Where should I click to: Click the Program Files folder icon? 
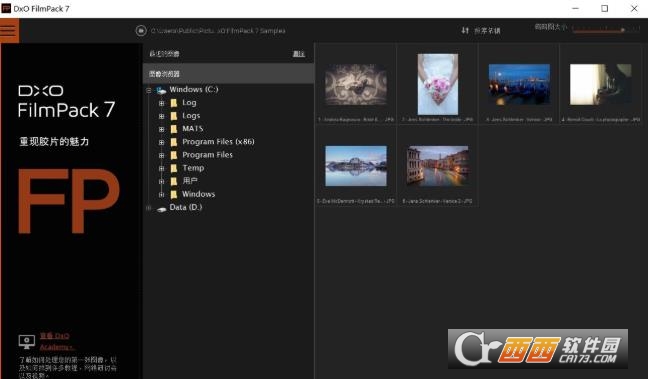pos(174,155)
